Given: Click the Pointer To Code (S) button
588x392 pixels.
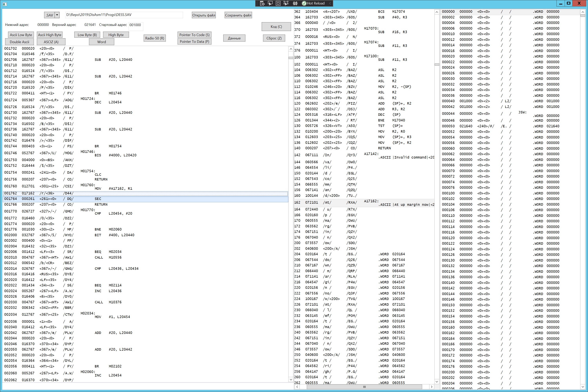Looking at the screenshot, I should [194, 35].
